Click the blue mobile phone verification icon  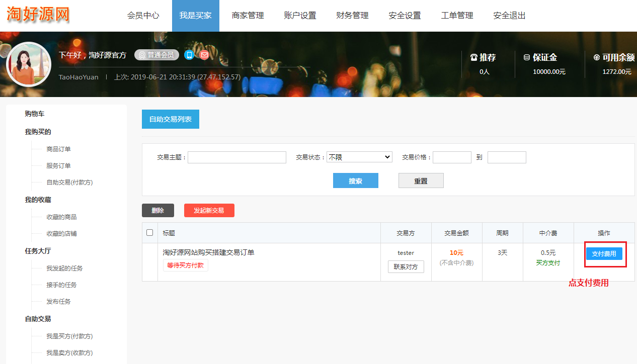pos(189,55)
